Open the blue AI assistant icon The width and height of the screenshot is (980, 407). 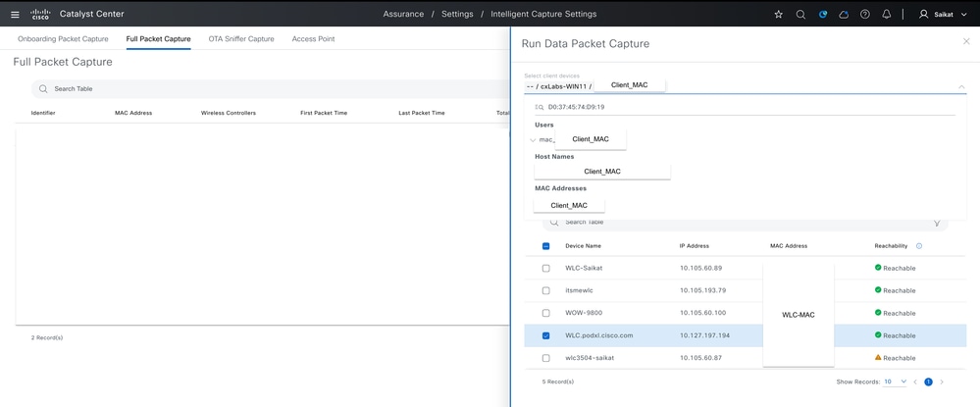822,15
